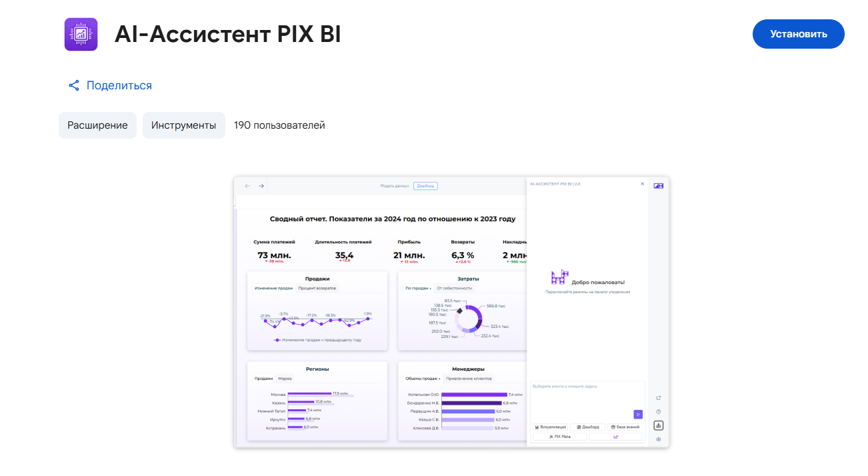Click the Продажи chart card heading
The height and width of the screenshot is (476, 868).
pos(317,279)
